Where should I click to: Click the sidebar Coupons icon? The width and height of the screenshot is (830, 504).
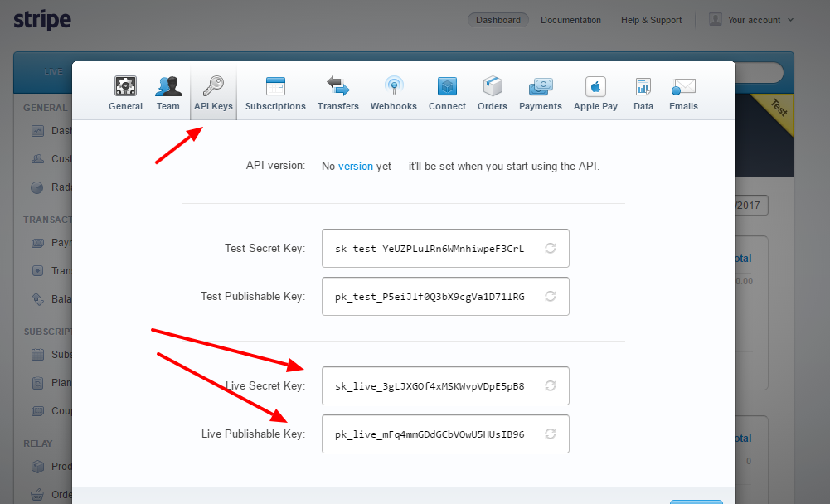[x=37, y=411]
